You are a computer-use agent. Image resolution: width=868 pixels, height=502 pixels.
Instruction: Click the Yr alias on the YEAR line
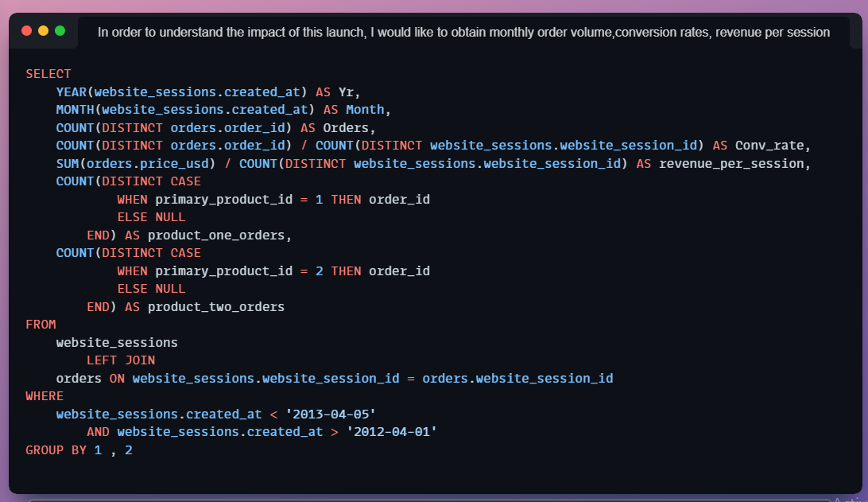point(347,91)
